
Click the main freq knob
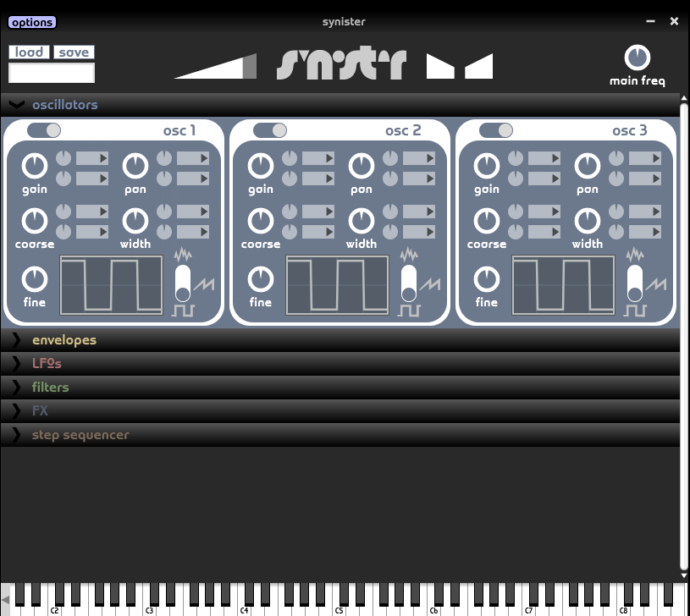tap(637, 58)
